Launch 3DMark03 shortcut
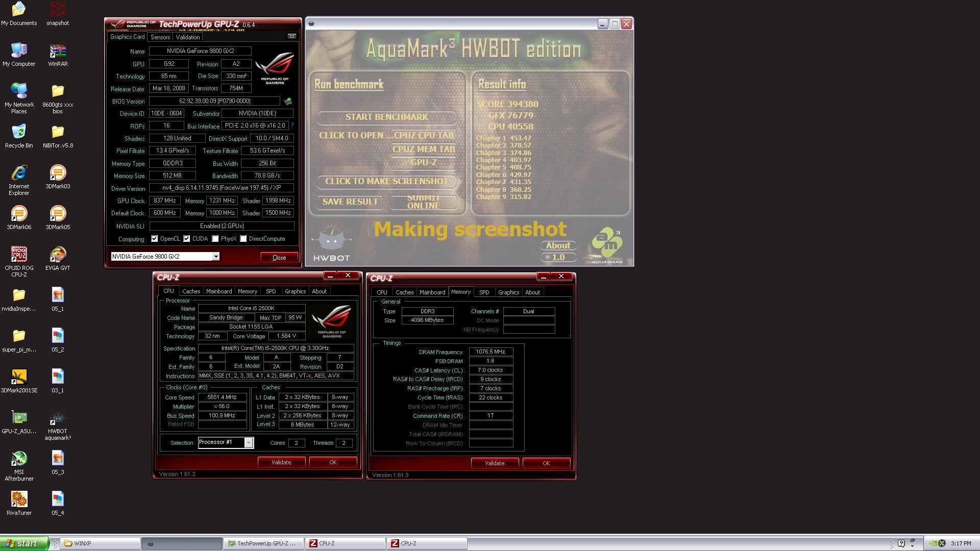Image resolution: width=980 pixels, height=551 pixels. [58, 177]
